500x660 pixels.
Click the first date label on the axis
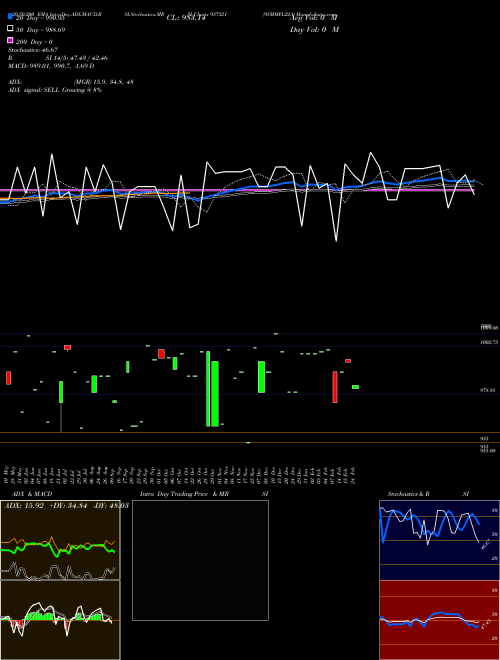coord(7,474)
